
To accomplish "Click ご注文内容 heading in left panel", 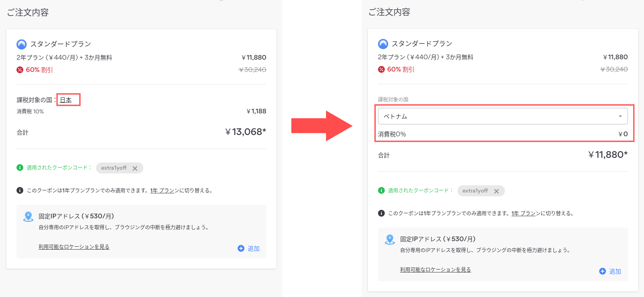I will (27, 13).
